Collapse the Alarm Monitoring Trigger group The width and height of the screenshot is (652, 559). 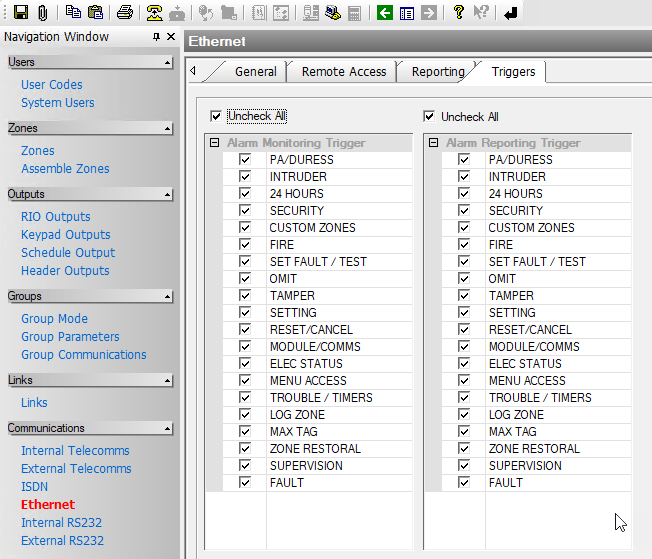click(214, 143)
